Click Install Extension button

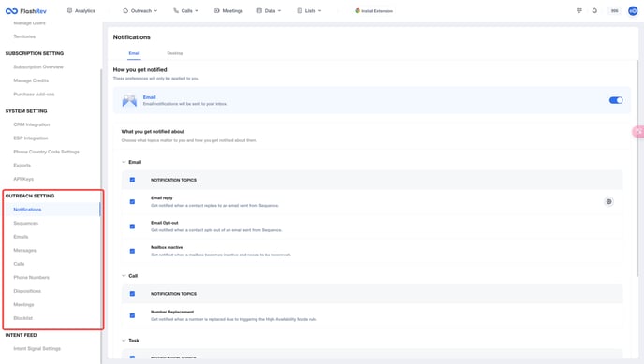point(373,11)
